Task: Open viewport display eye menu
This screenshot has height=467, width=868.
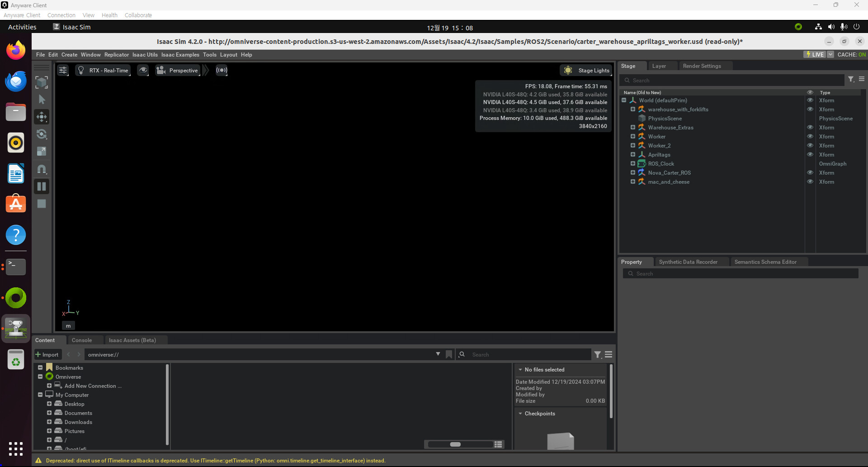Action: pos(143,70)
